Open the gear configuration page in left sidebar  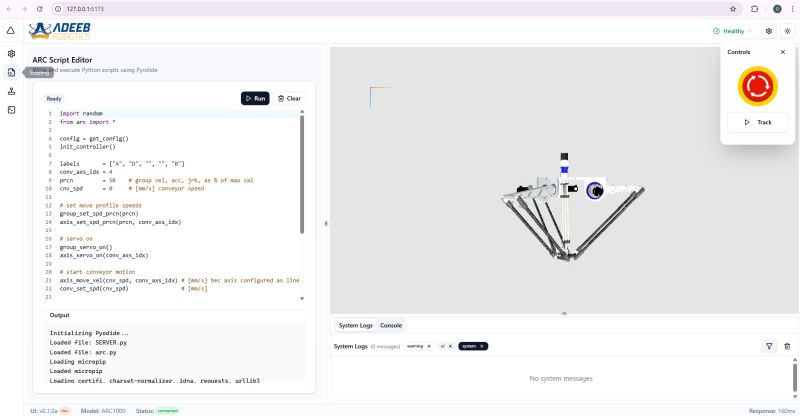click(11, 54)
